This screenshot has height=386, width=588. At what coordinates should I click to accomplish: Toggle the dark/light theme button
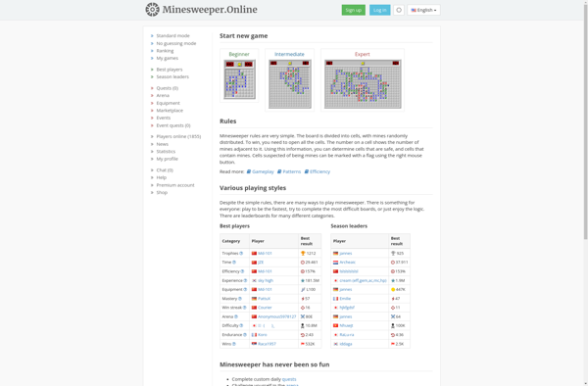tap(399, 10)
